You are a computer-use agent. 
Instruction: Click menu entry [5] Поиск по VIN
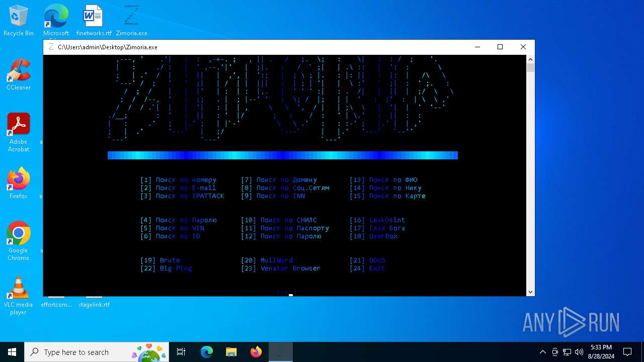pyautogui.click(x=172, y=228)
